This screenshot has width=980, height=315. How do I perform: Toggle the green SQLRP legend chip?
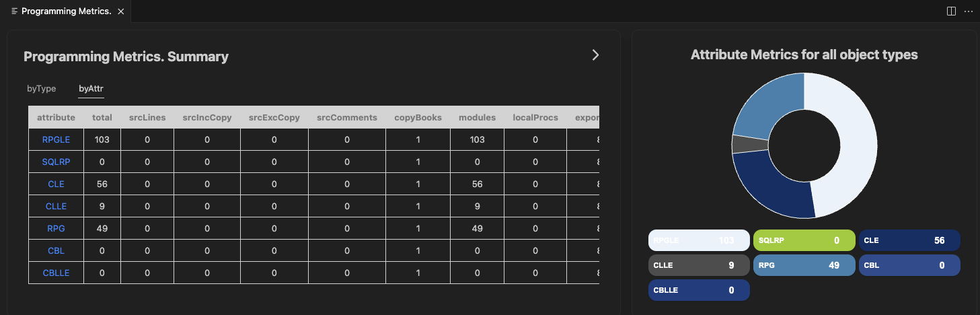tap(804, 240)
